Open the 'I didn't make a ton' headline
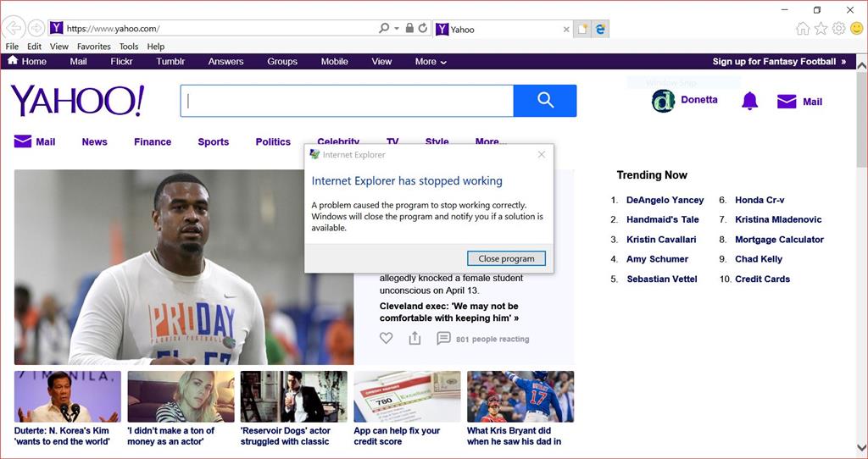Viewport: 868px width, 459px height. coord(171,436)
